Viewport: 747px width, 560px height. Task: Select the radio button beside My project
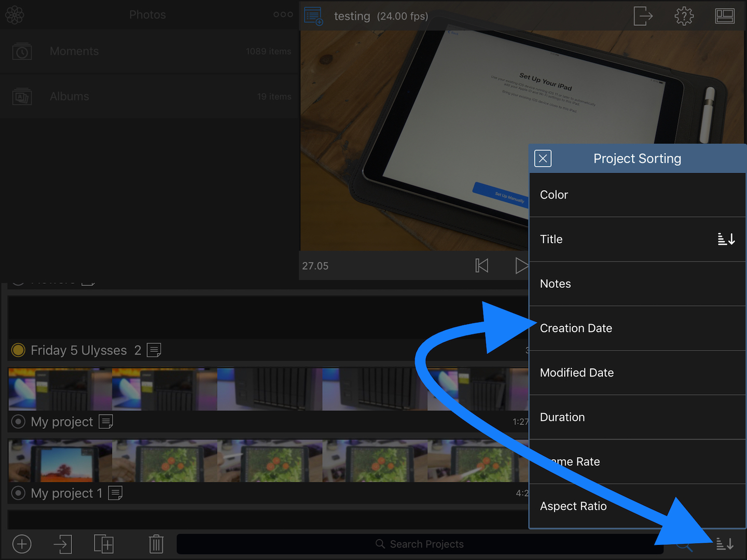pyautogui.click(x=18, y=422)
